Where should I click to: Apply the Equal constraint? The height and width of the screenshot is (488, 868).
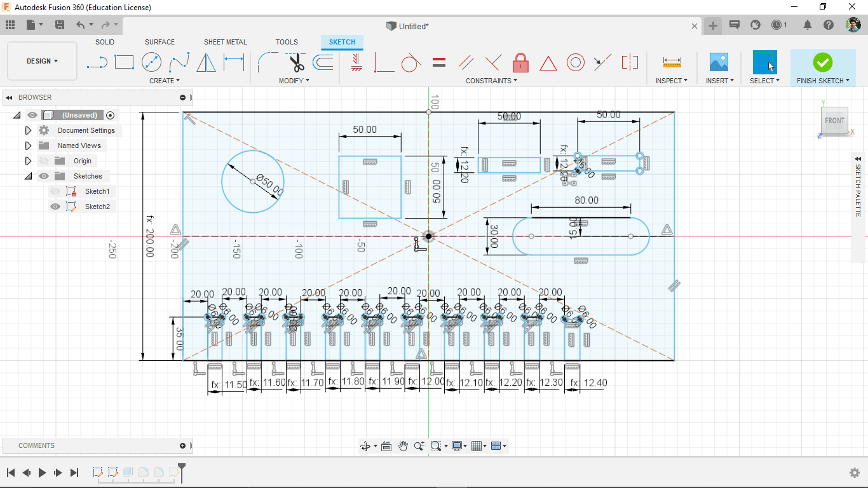pyautogui.click(x=438, y=62)
